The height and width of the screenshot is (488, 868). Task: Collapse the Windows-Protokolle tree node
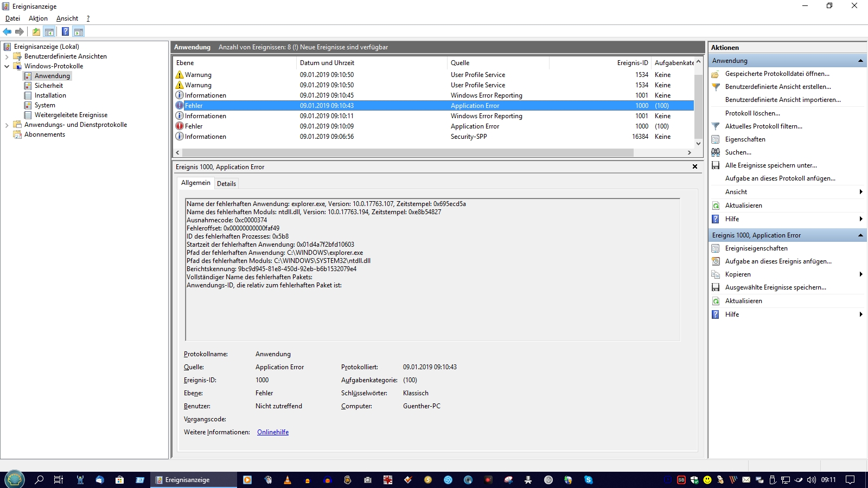tap(7, 66)
